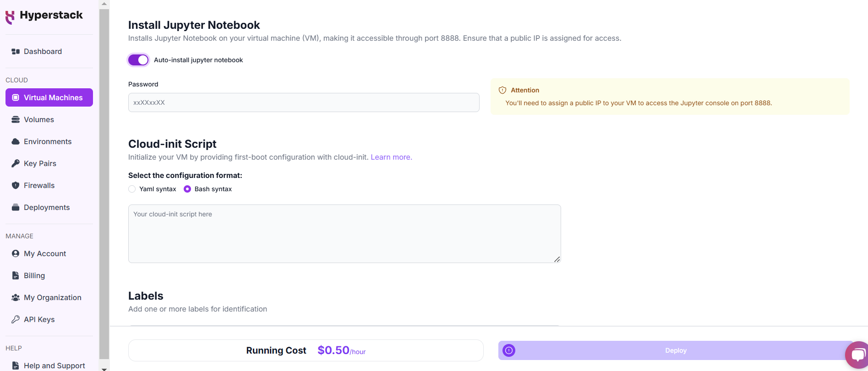Click the scrollbar down arrow
This screenshot has height=371, width=868.
tap(104, 368)
